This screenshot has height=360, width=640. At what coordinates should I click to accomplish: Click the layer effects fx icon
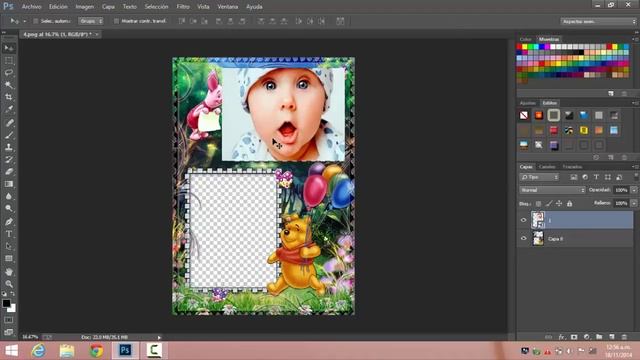pos(562,337)
